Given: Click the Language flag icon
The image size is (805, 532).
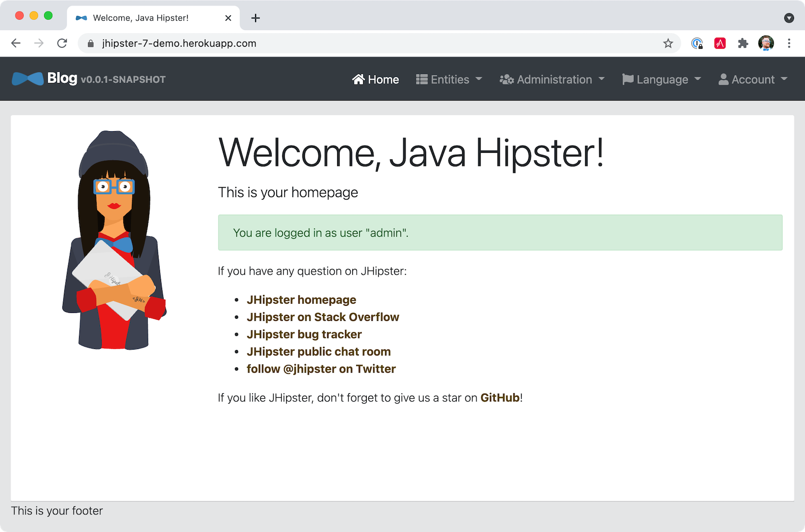Looking at the screenshot, I should 627,79.
